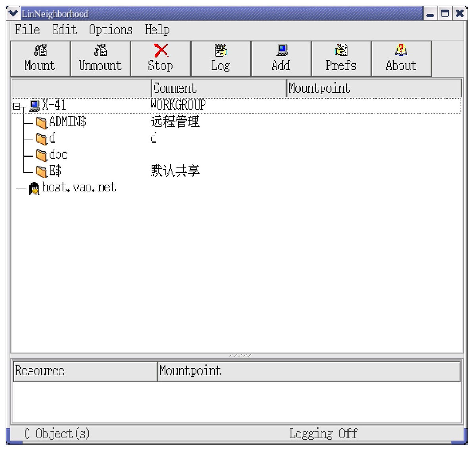Screen dimensions: 476x453
Task: Maximize the LinNeighborhood window
Action: click(445, 14)
